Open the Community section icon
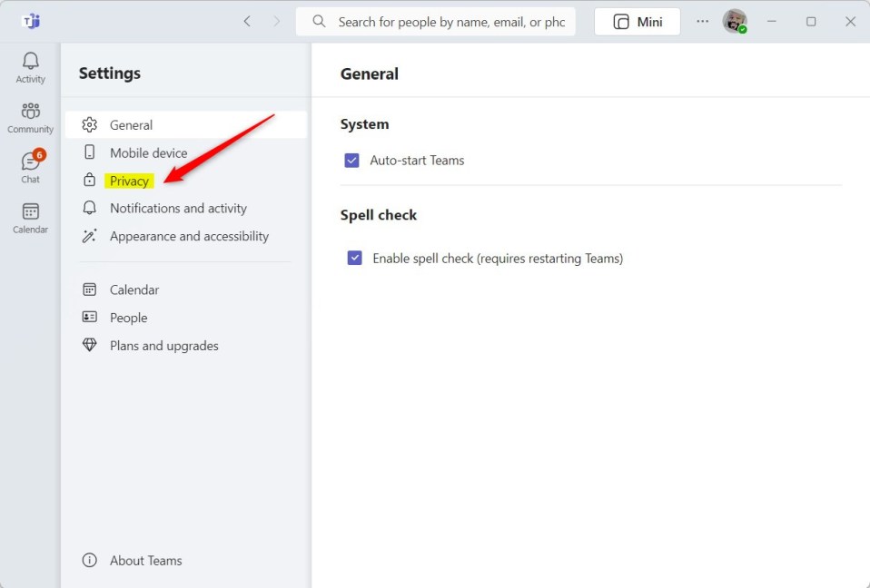Image resolution: width=870 pixels, height=588 pixels. pos(30,117)
